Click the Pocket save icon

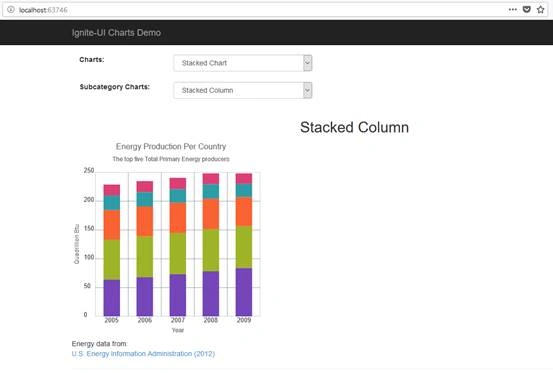pyautogui.click(x=527, y=10)
